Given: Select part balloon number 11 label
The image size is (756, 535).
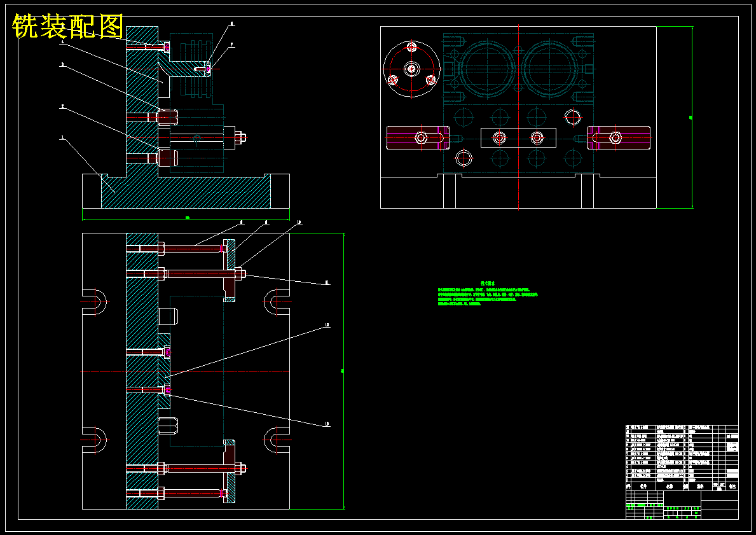Looking at the screenshot, I should coord(327,282).
